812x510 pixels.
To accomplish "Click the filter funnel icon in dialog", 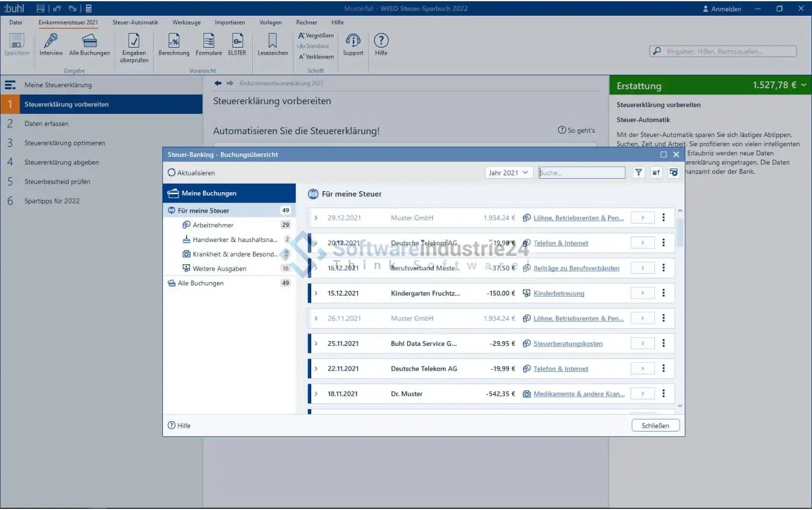I will [x=639, y=173].
